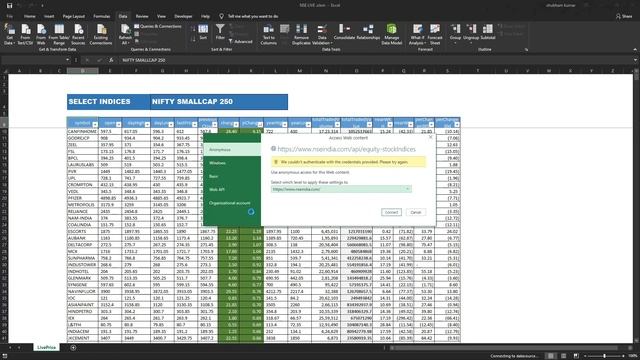Switch to the Developer tab

click(x=183, y=16)
